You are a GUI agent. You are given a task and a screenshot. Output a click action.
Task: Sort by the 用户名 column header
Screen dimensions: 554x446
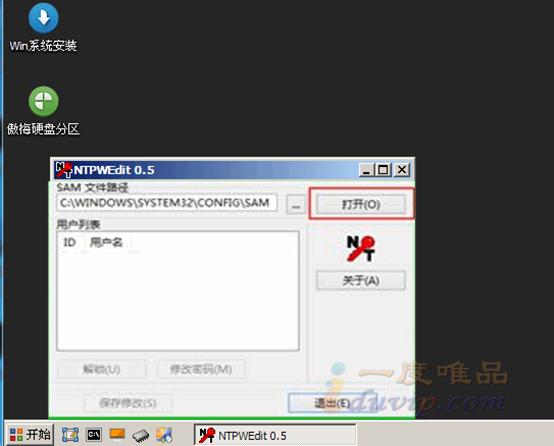click(107, 242)
